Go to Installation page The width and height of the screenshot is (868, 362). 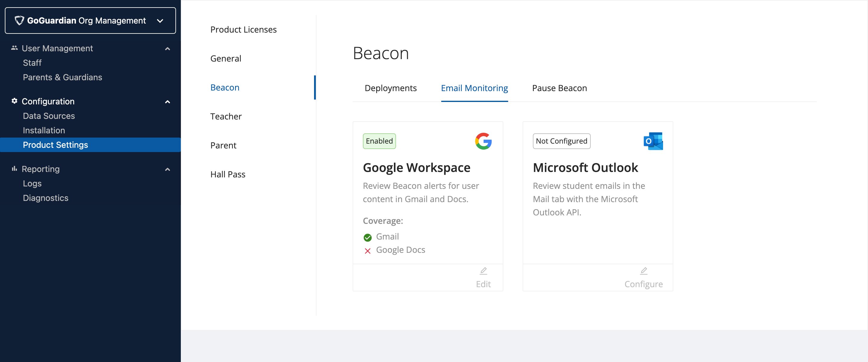(44, 130)
